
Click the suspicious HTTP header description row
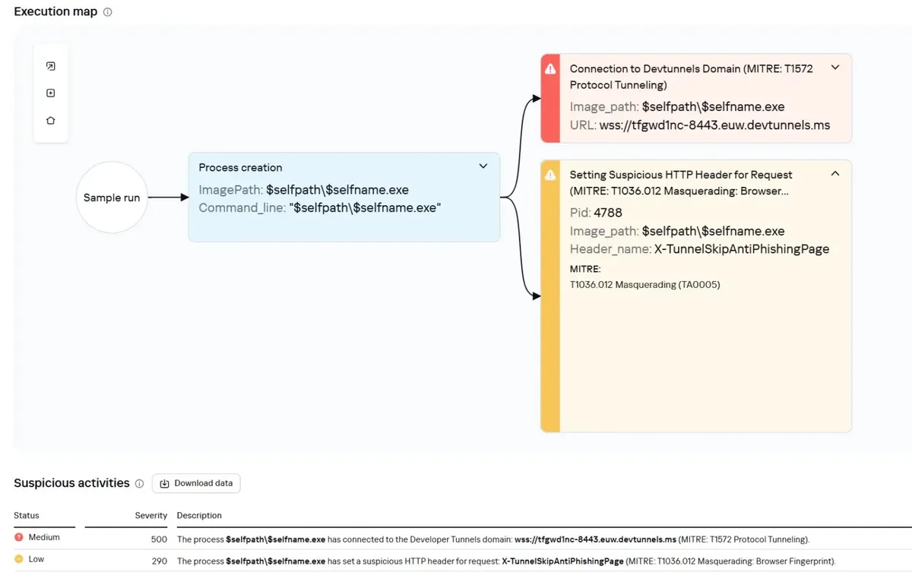[506, 561]
